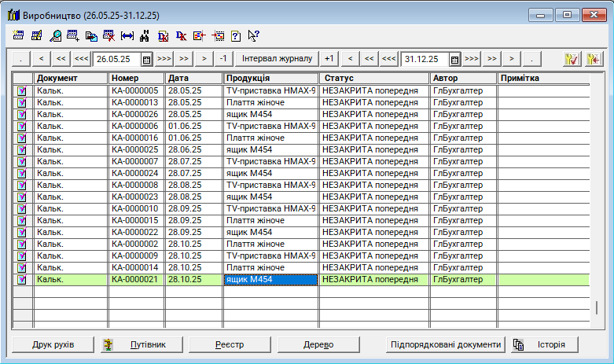Click the Статус column header
Image resolution: width=614 pixels, height=364 pixels.
point(373,79)
